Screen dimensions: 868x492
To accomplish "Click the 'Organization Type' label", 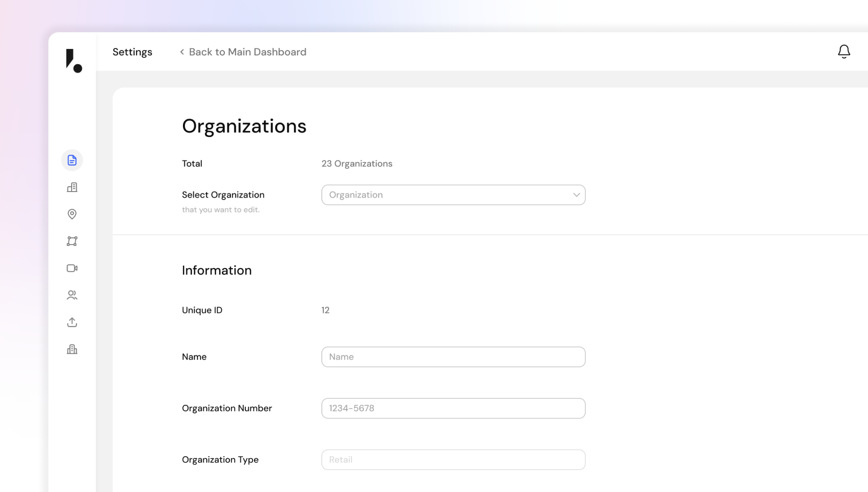I will click(220, 460).
